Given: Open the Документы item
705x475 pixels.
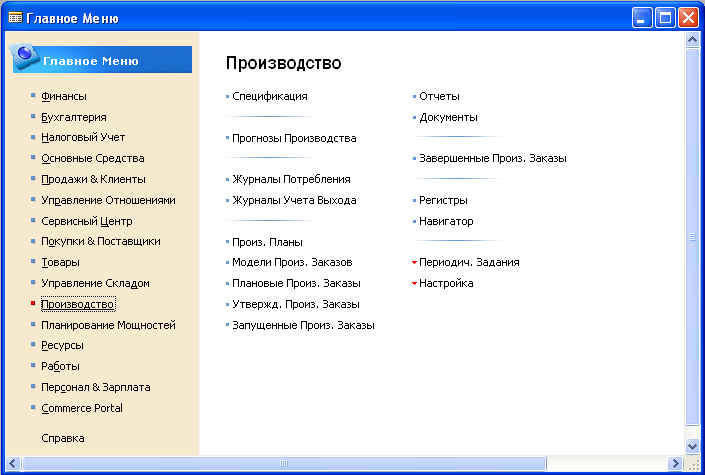Looking at the screenshot, I should (448, 117).
